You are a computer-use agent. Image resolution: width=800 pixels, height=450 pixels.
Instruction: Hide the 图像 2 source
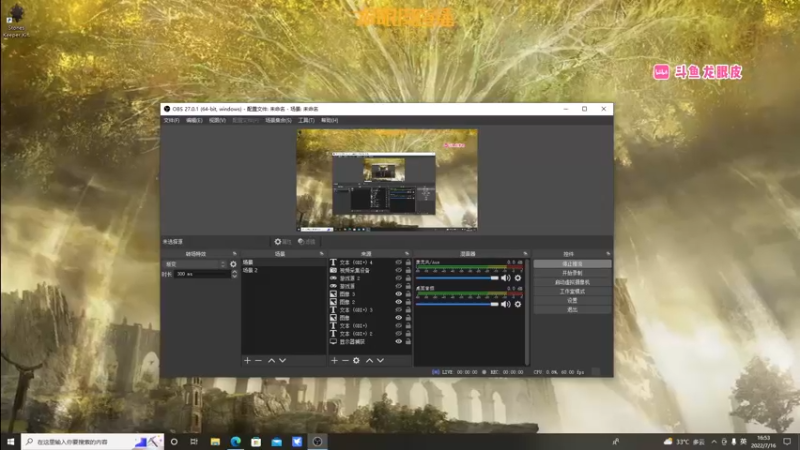click(398, 302)
